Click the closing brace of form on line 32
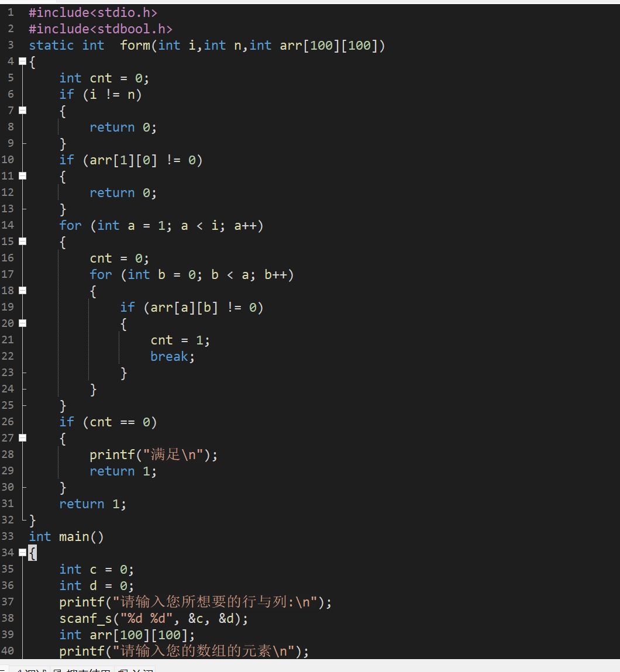 click(x=33, y=521)
